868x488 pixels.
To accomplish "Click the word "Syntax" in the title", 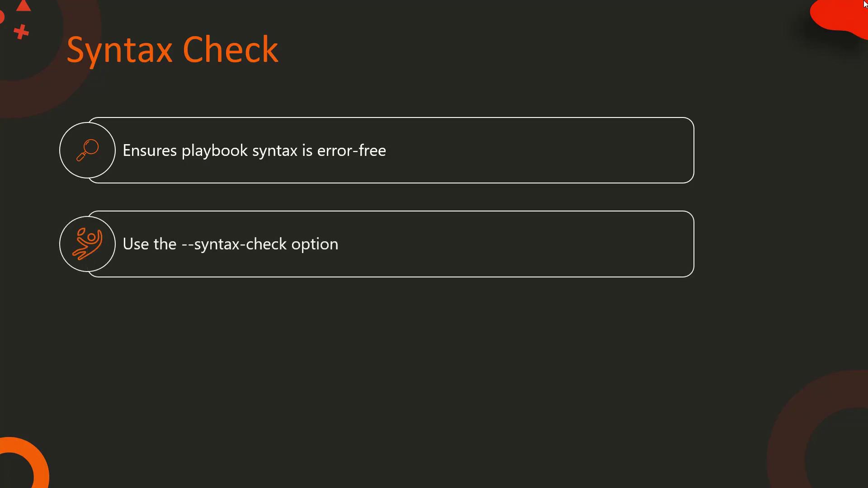I will click(x=119, y=50).
